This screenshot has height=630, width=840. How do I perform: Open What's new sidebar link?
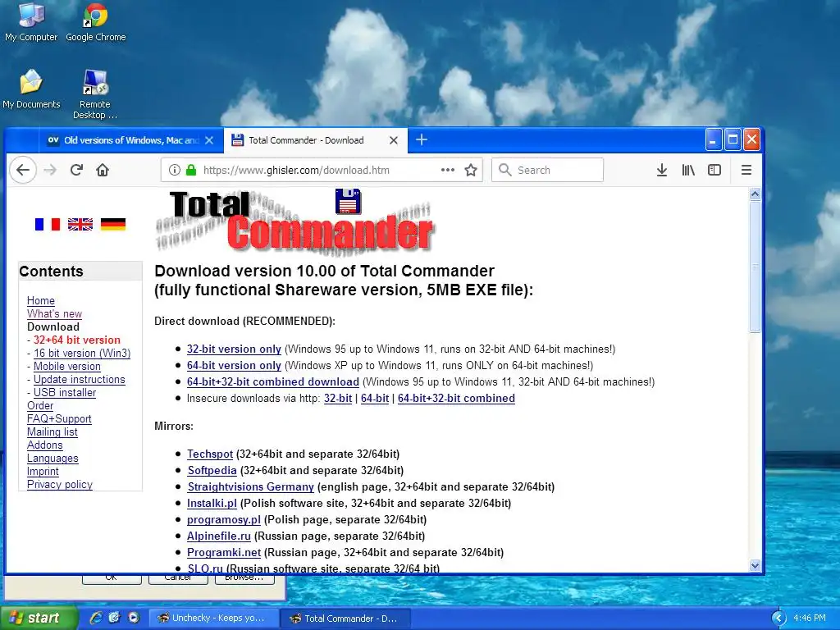55,314
